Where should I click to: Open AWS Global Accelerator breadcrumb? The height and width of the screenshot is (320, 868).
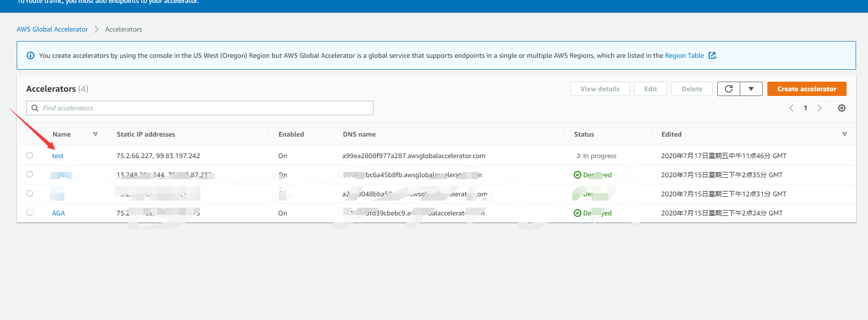[x=52, y=29]
